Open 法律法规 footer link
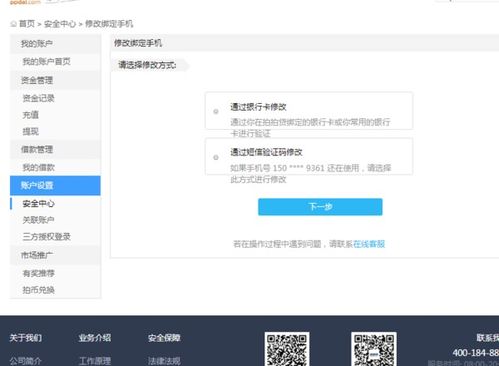Viewport: 499px width, 366px height. click(x=164, y=361)
